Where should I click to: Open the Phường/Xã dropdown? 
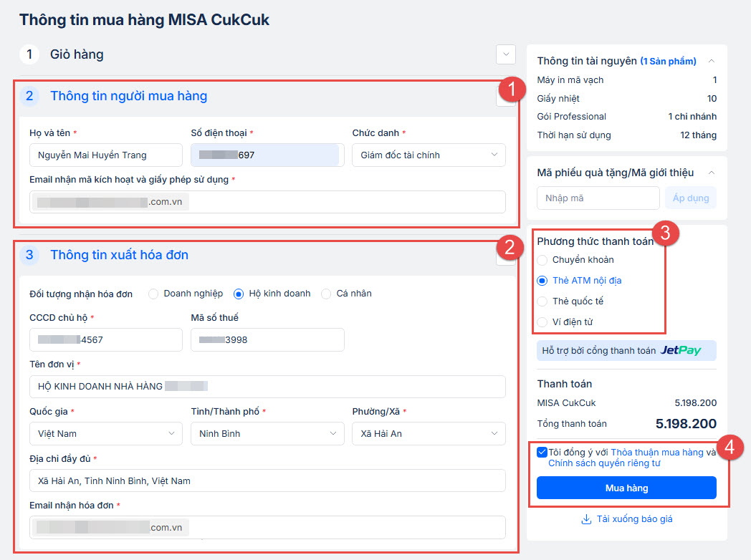429,433
